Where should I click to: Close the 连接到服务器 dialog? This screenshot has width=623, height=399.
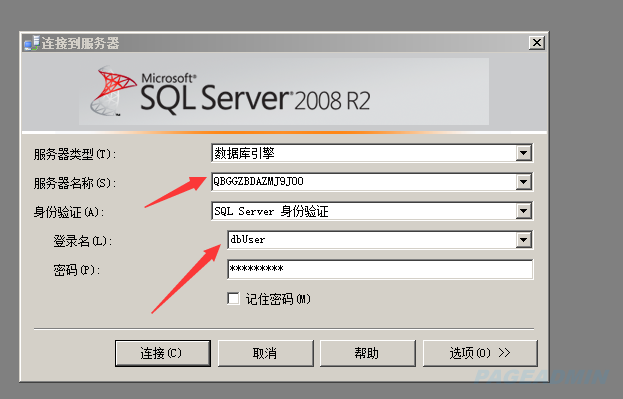[x=536, y=43]
